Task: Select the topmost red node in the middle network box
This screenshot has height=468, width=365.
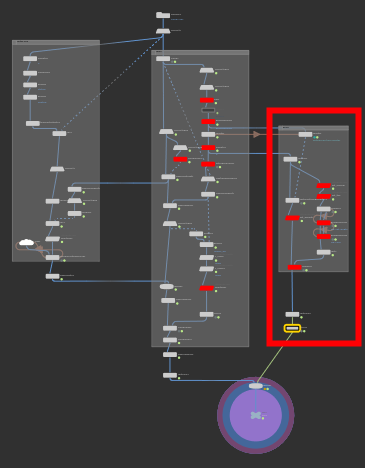Action: pos(207,100)
